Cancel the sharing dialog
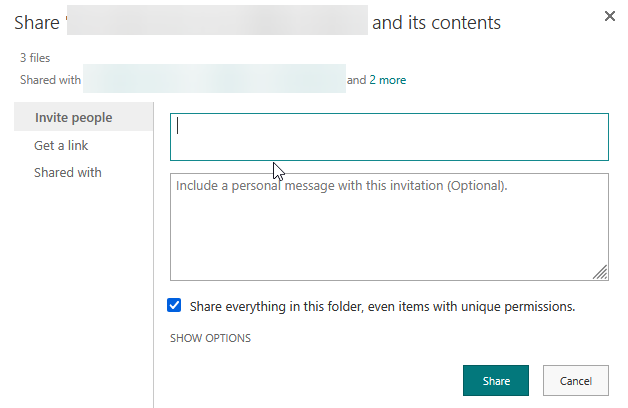Image resolution: width=628 pixels, height=408 pixels. tap(575, 381)
